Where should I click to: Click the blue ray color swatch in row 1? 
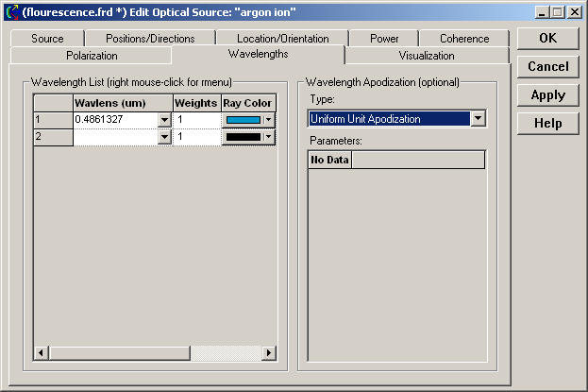[243, 120]
